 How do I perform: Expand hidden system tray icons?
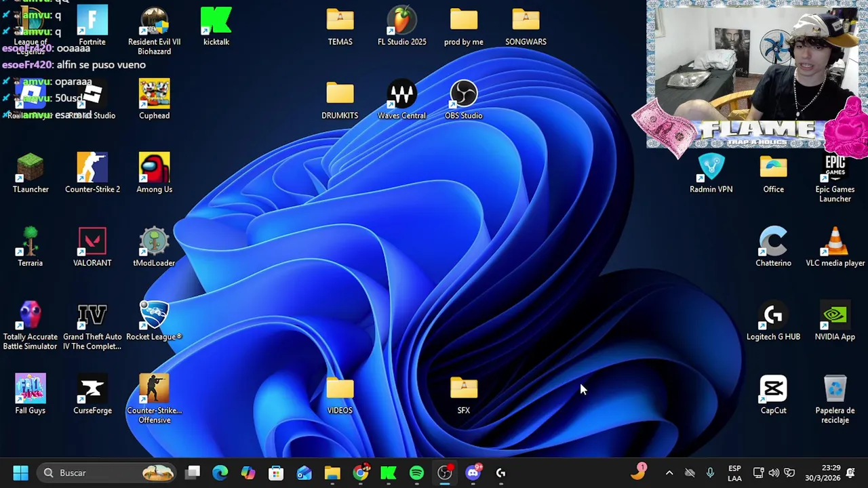click(669, 473)
